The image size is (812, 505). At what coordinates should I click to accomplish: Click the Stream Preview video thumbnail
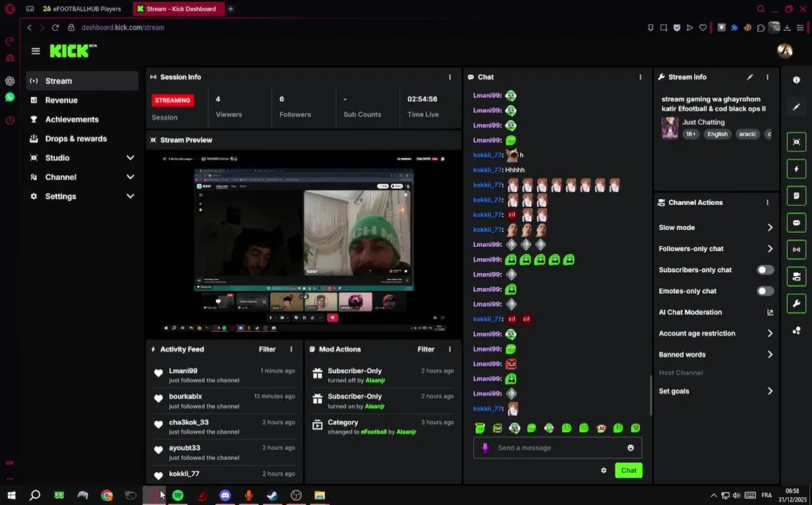304,243
